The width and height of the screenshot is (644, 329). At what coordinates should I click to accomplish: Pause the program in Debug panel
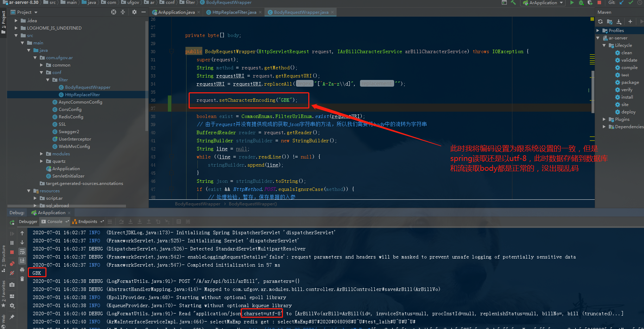coord(12,243)
